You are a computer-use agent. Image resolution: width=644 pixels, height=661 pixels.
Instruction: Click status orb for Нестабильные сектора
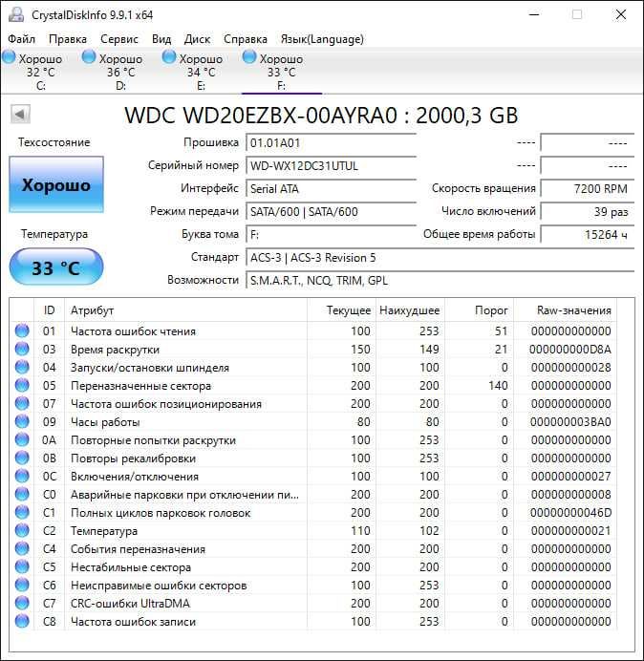[x=22, y=566]
